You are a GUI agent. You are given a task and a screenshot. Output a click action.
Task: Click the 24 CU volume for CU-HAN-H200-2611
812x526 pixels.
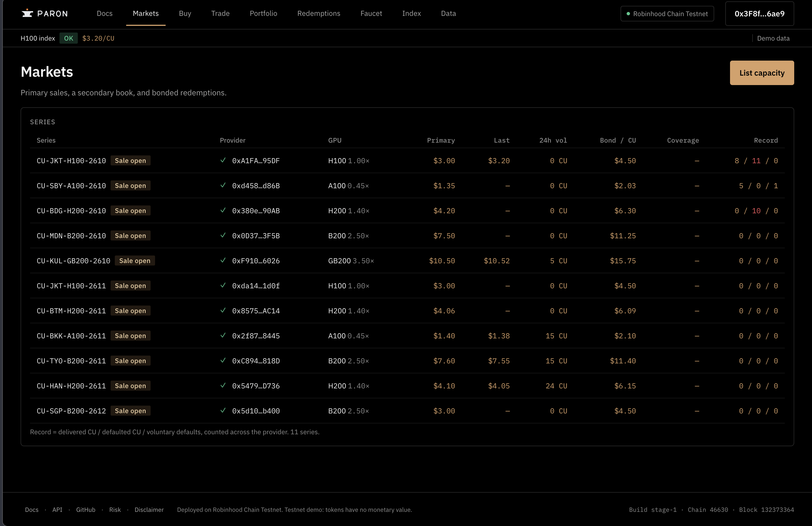(x=556, y=386)
